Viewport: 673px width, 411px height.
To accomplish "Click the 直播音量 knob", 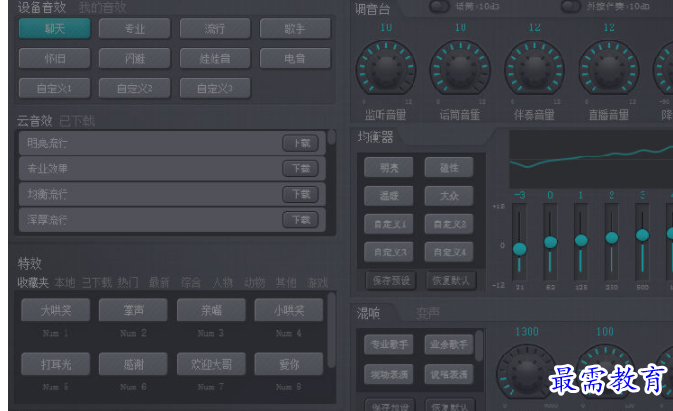I will point(609,69).
